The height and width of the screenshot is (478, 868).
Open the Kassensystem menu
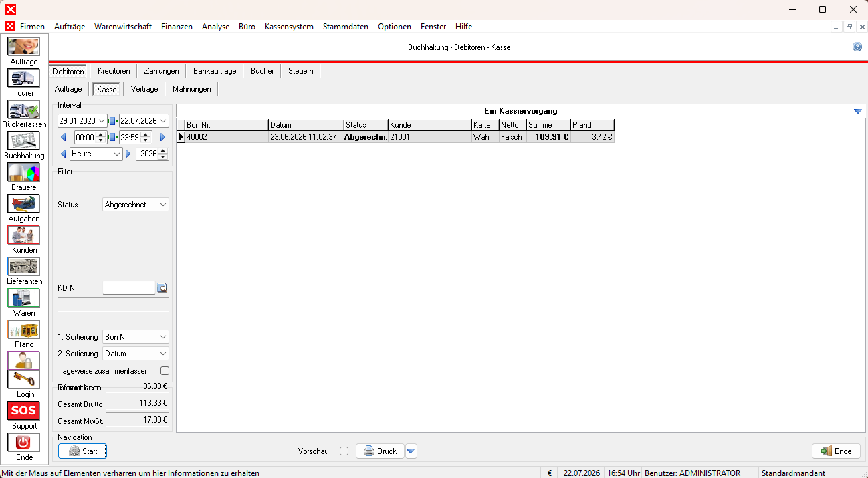pyautogui.click(x=289, y=27)
